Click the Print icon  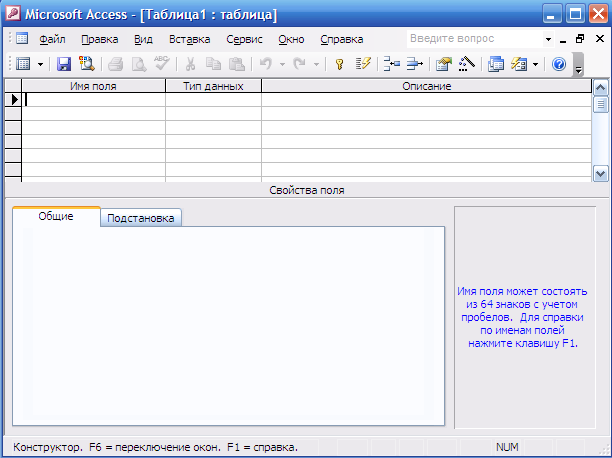pyautogui.click(x=116, y=64)
